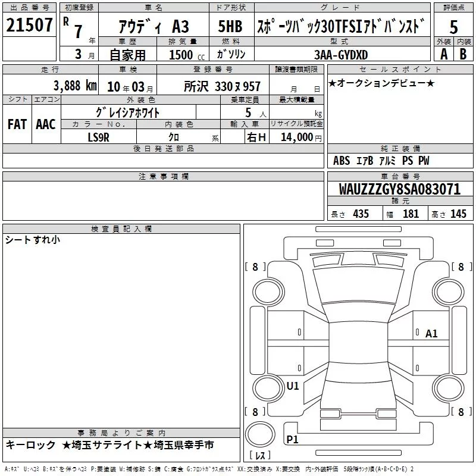Click the mileage 3,888 km
Viewport: 476px width, 476px height.
(75, 86)
